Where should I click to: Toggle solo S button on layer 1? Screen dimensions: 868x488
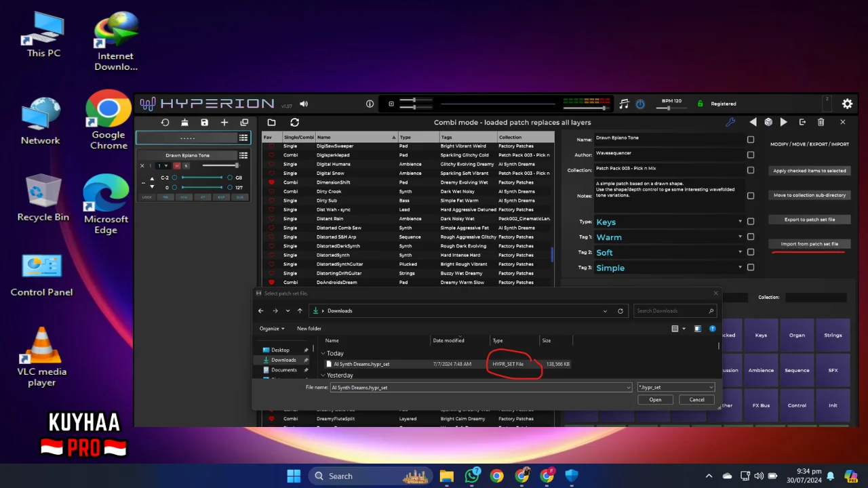click(x=186, y=165)
